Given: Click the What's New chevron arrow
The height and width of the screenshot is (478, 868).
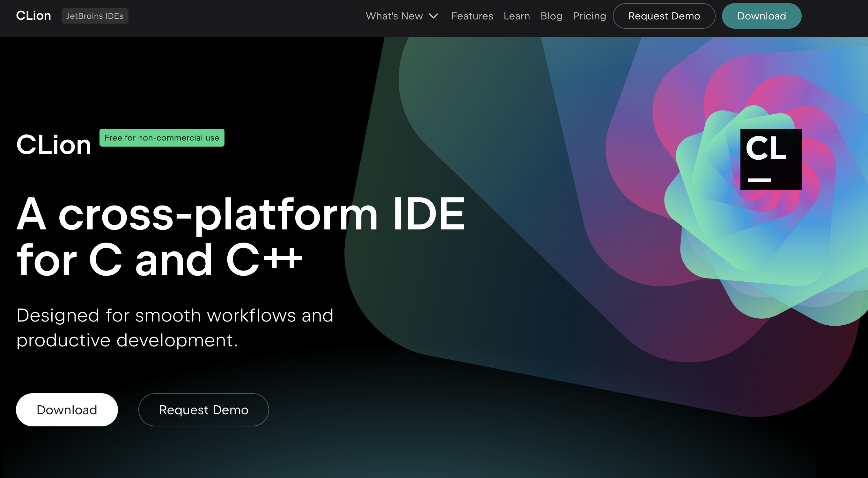Looking at the screenshot, I should pyautogui.click(x=433, y=16).
